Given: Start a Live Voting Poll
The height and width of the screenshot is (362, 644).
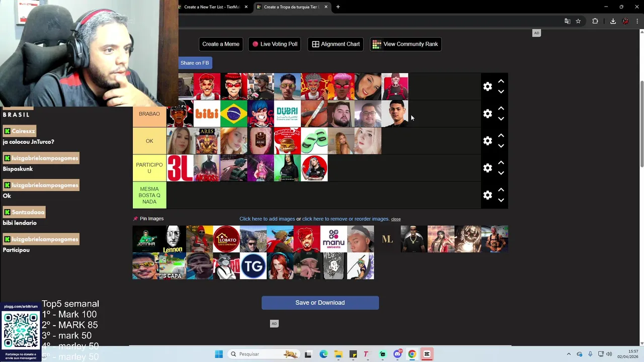Looking at the screenshot, I should (275, 44).
